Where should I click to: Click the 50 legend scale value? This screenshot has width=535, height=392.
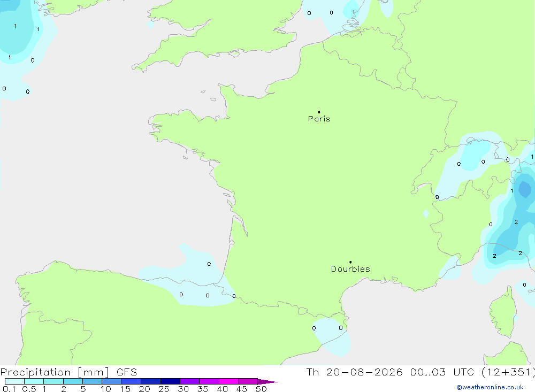(261, 389)
